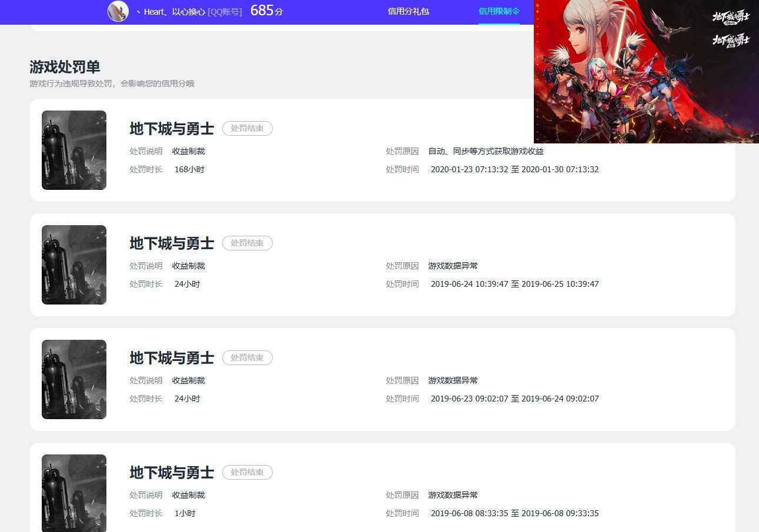
Task: Click the thumbnail in the 2019-06-24 penalty card
Action: pos(74,265)
